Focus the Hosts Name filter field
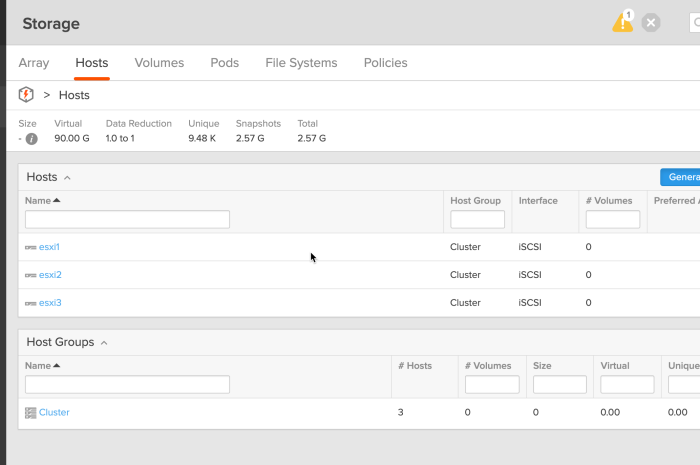The image size is (700, 465). pos(127,219)
